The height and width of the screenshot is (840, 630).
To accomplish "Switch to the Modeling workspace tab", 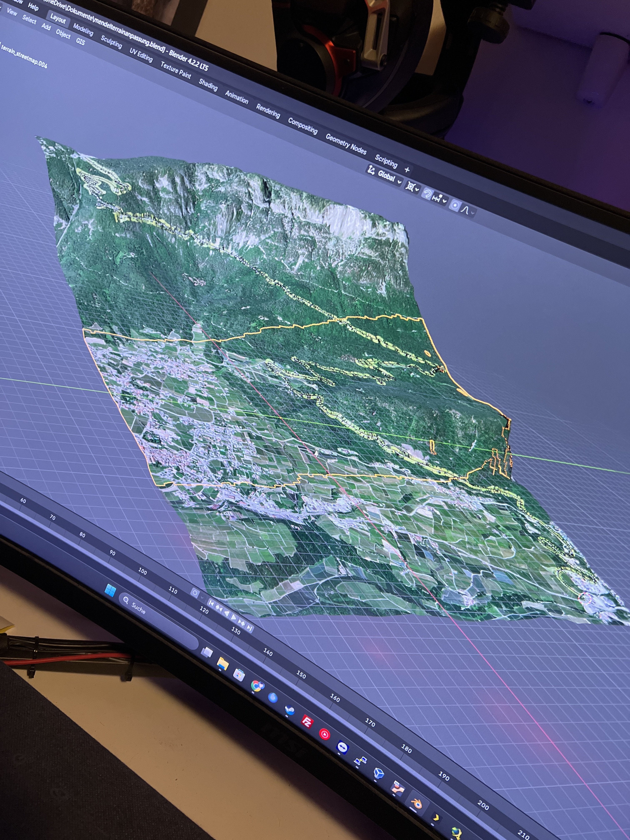I will [x=83, y=30].
